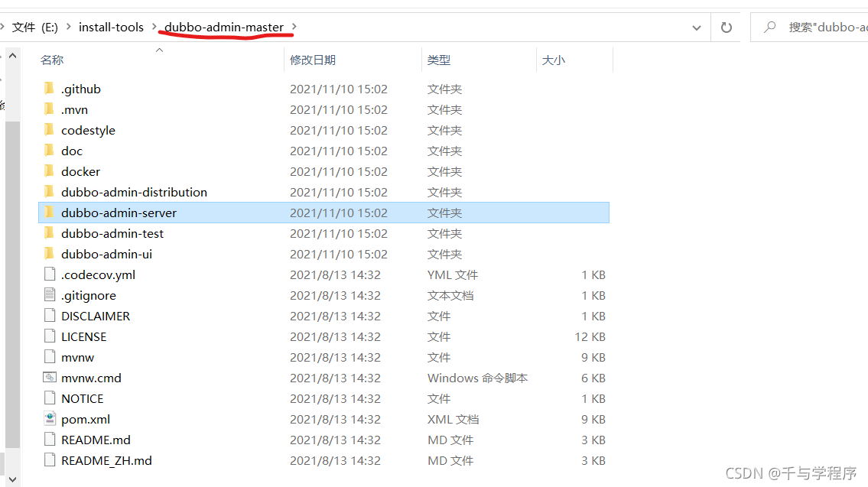Click 文本文档 type of .gitignore
This screenshot has width=868, height=487.
(450, 296)
